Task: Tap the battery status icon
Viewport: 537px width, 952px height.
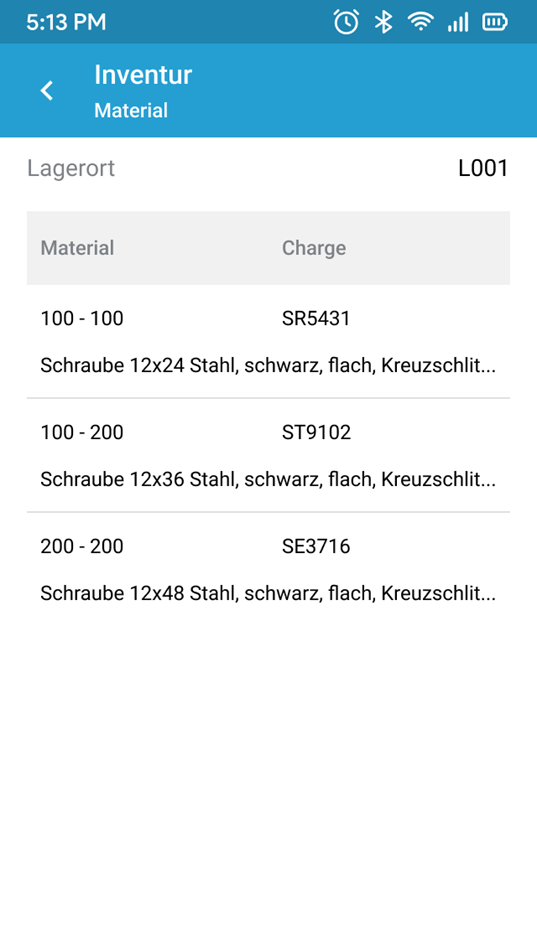Action: 495,22
